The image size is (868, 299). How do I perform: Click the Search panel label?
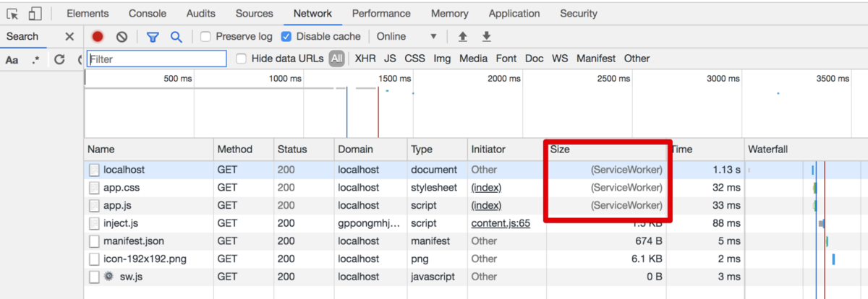coord(22,36)
